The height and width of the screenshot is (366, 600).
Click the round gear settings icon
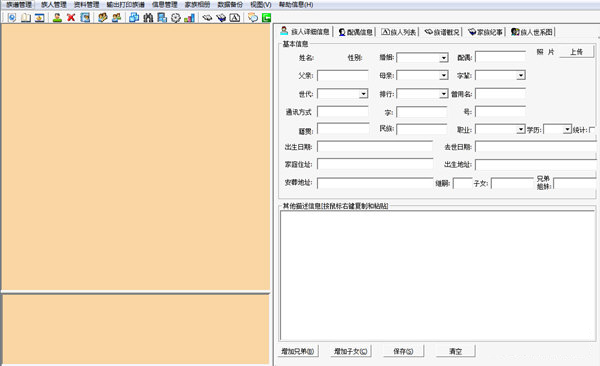pos(176,18)
